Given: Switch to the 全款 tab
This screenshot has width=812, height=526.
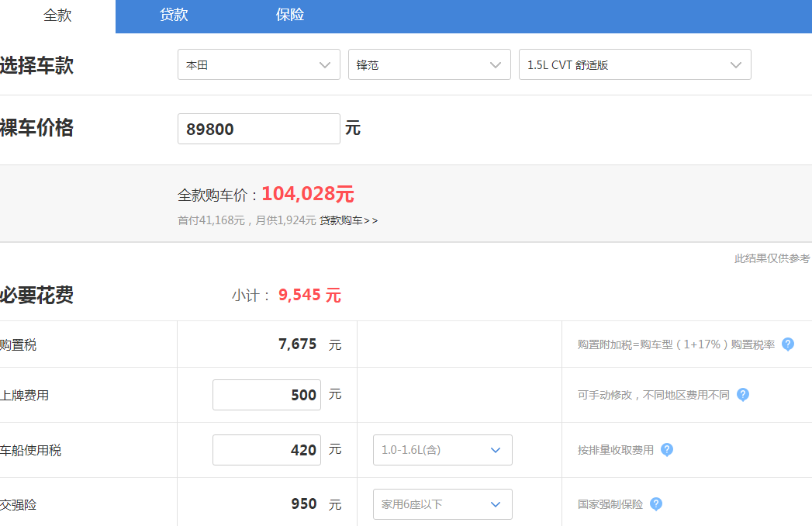Looking at the screenshot, I should [x=57, y=16].
